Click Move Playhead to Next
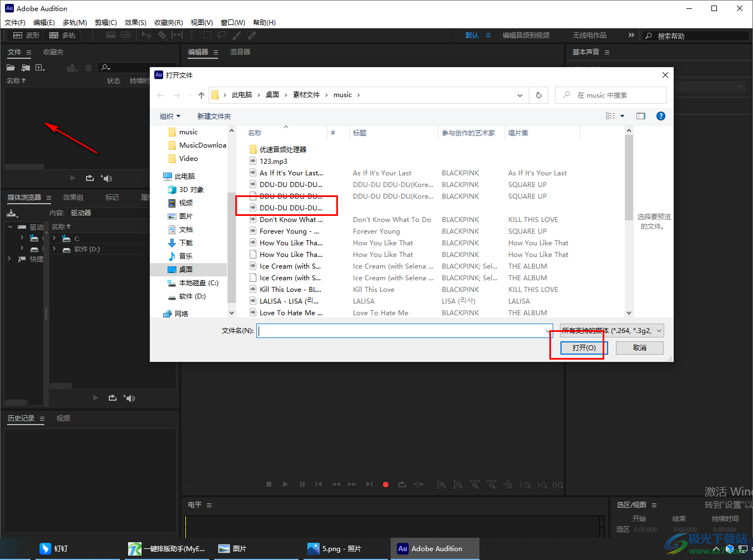Image resolution: width=753 pixels, height=560 pixels. (369, 485)
